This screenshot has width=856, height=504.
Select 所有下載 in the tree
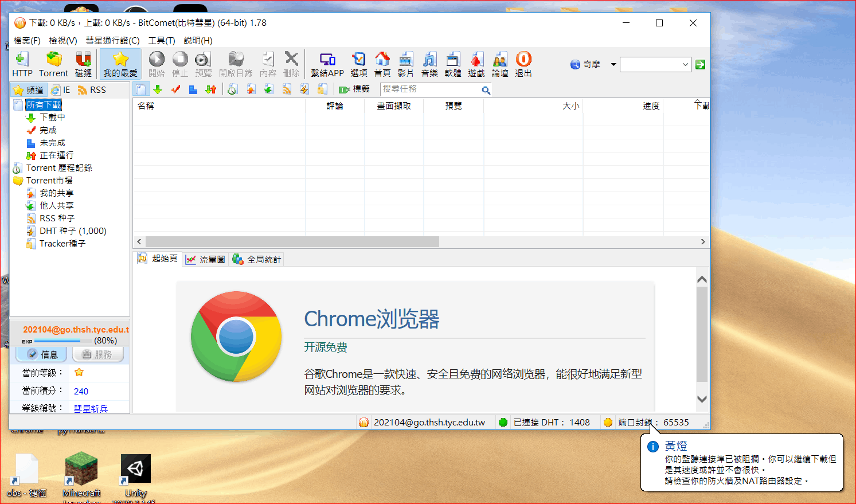[x=44, y=105]
